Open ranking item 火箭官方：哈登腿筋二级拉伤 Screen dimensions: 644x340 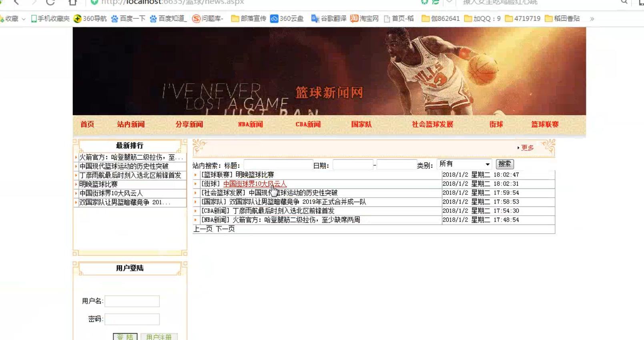pyautogui.click(x=131, y=157)
